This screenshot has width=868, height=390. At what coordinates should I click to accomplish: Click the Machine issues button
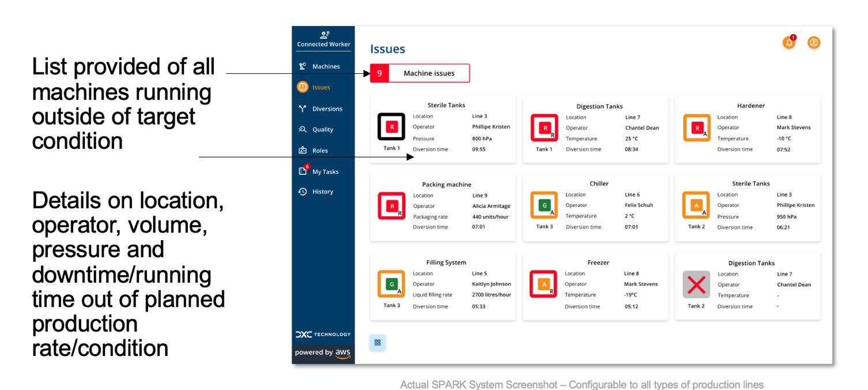420,73
